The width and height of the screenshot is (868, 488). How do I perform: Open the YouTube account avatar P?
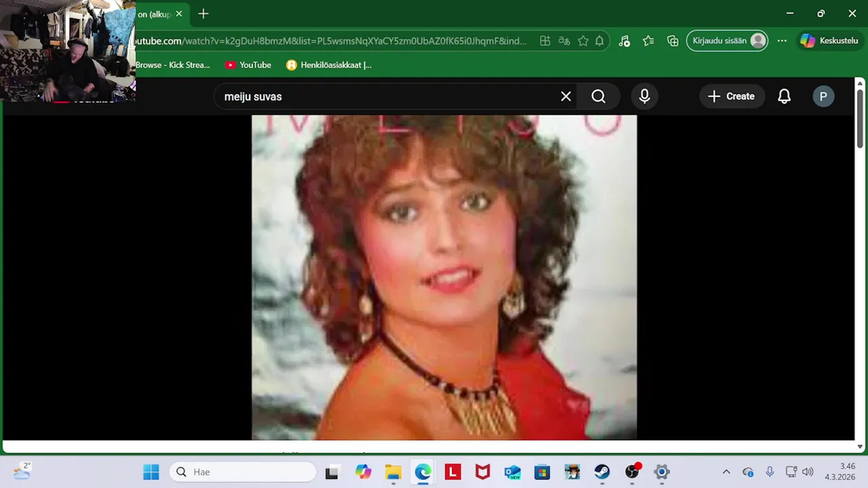823,96
